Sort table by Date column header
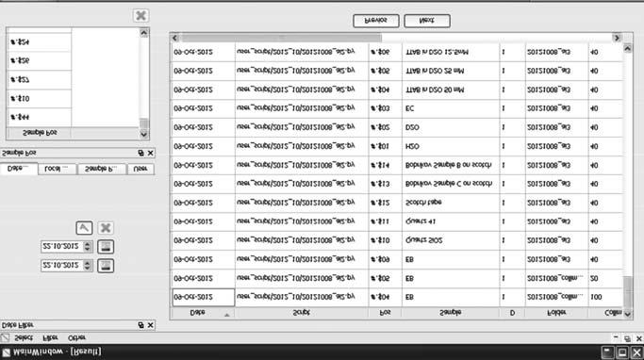This screenshot has width=644, height=360. (203, 313)
